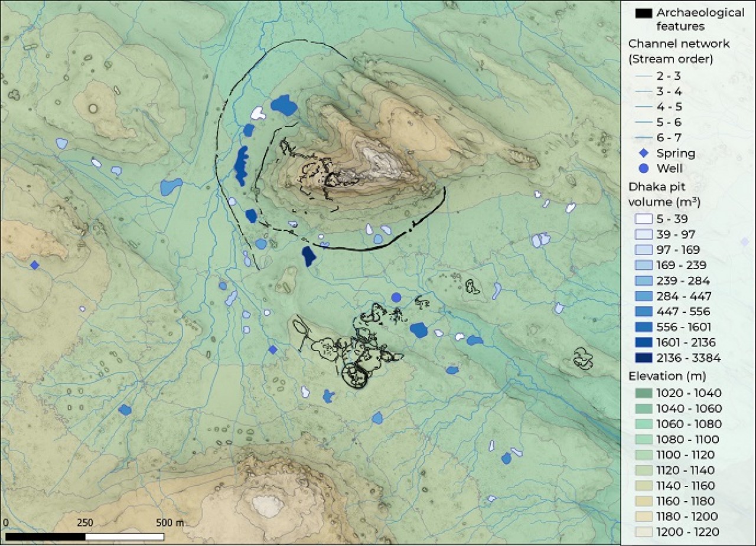The image size is (756, 546).
Task: Click the 'Dhaka pit volume (m³)' legend heading
Action: click(x=664, y=194)
